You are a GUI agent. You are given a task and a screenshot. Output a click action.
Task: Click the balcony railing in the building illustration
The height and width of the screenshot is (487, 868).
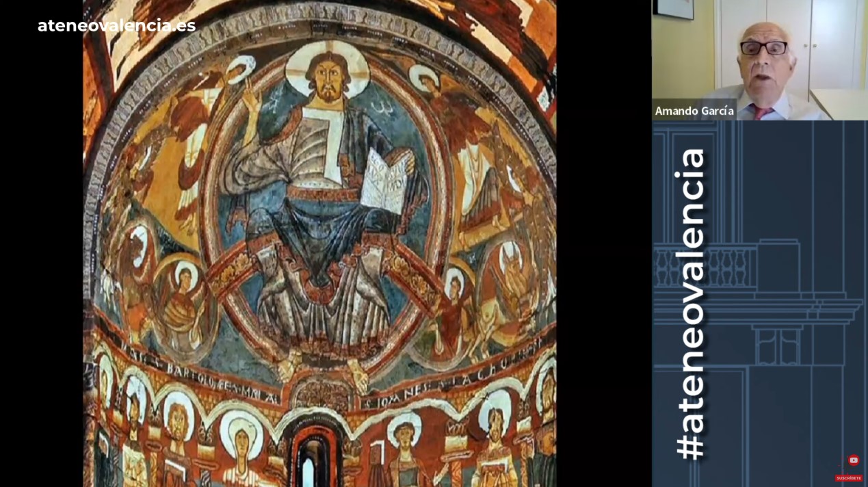[x=703, y=267]
